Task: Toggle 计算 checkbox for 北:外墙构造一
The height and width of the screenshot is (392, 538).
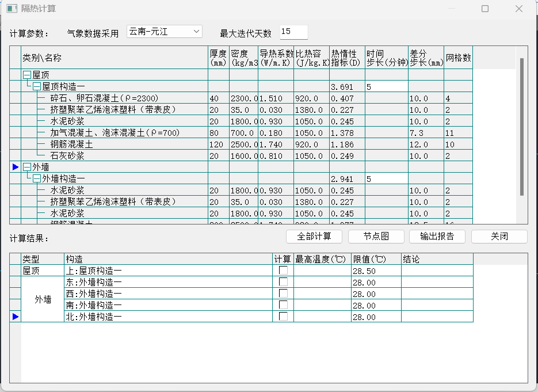Action: point(283,317)
